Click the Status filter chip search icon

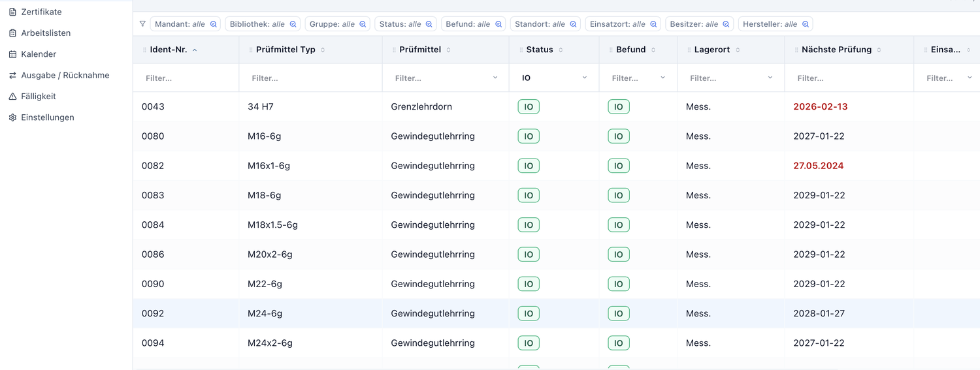point(429,24)
